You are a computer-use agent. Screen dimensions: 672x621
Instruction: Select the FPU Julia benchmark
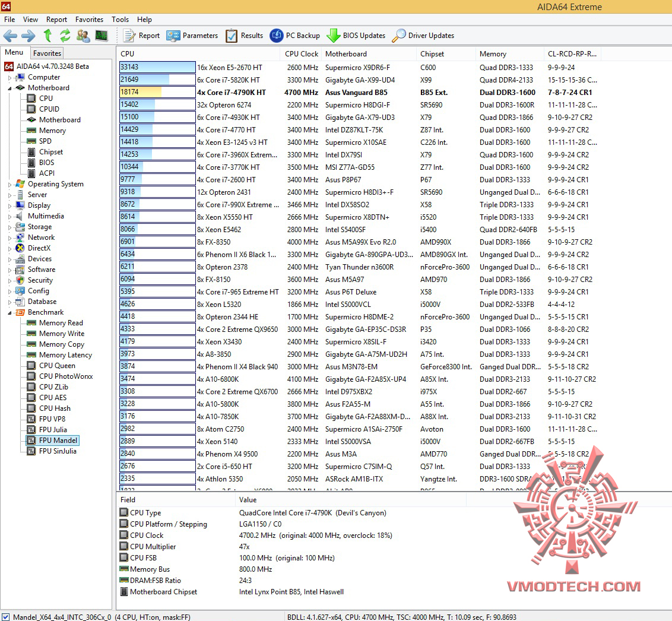click(53, 429)
